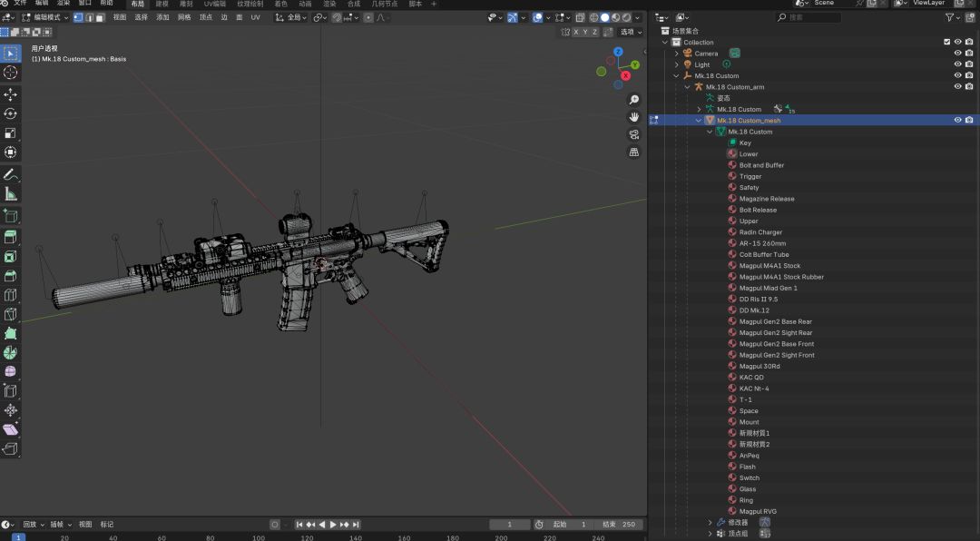Switch to the 动画 workspace tab
Image resolution: width=980 pixels, height=541 pixels.
pyautogui.click(x=305, y=4)
